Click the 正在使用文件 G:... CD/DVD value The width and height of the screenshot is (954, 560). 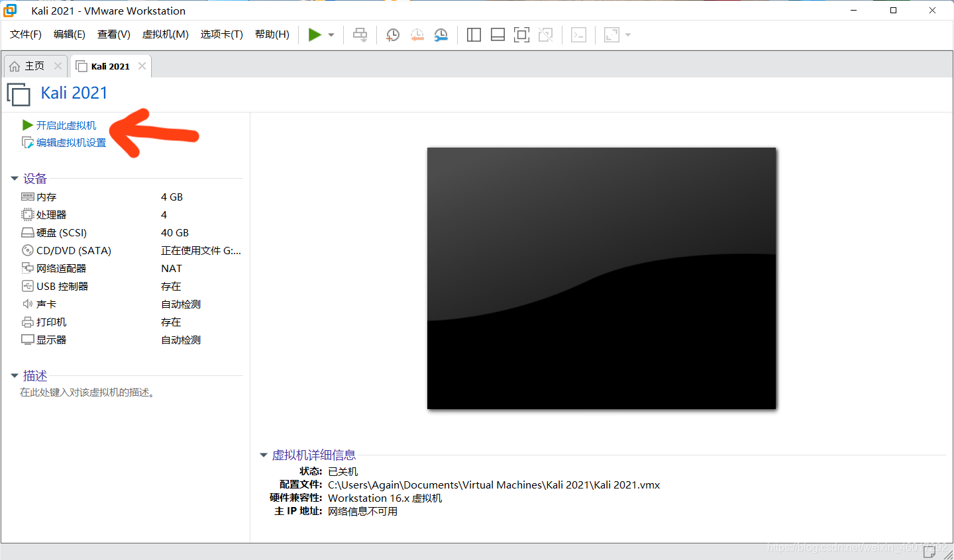tap(201, 250)
